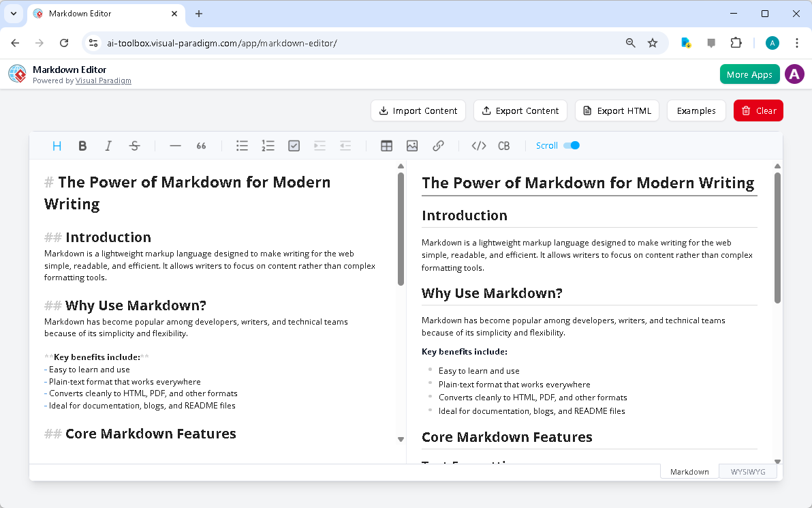The width and height of the screenshot is (812, 508).
Task: Open the Visual Paradigm link
Action: 103,80
